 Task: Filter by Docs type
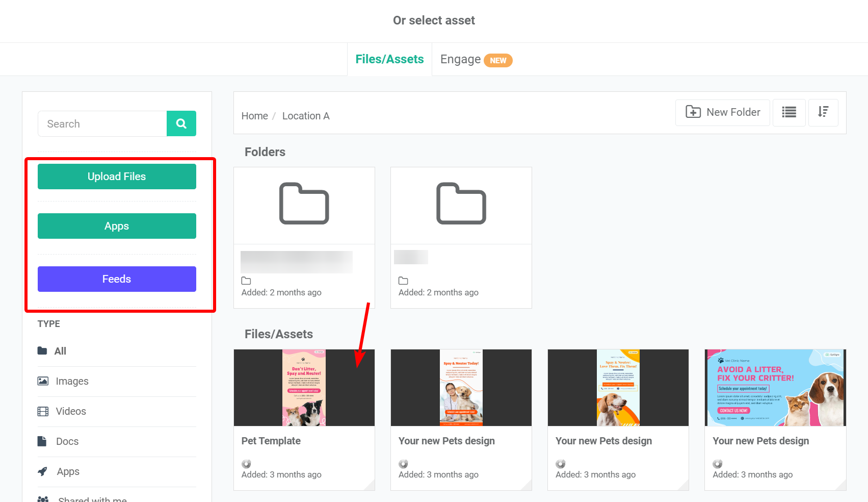pos(67,441)
